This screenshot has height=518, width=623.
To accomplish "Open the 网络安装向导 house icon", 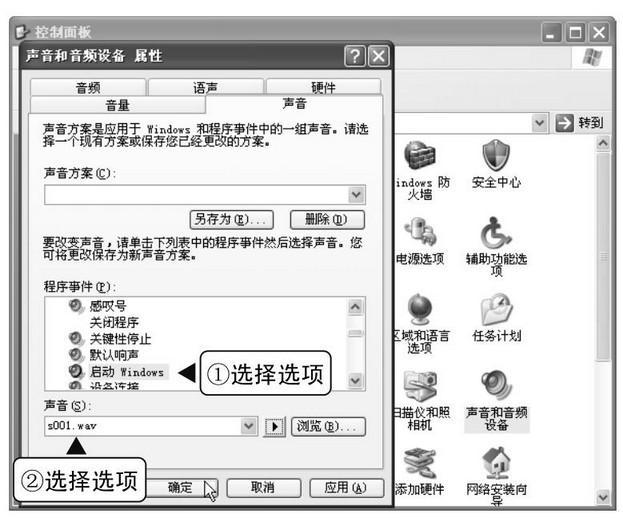I will pyautogui.click(x=497, y=462).
